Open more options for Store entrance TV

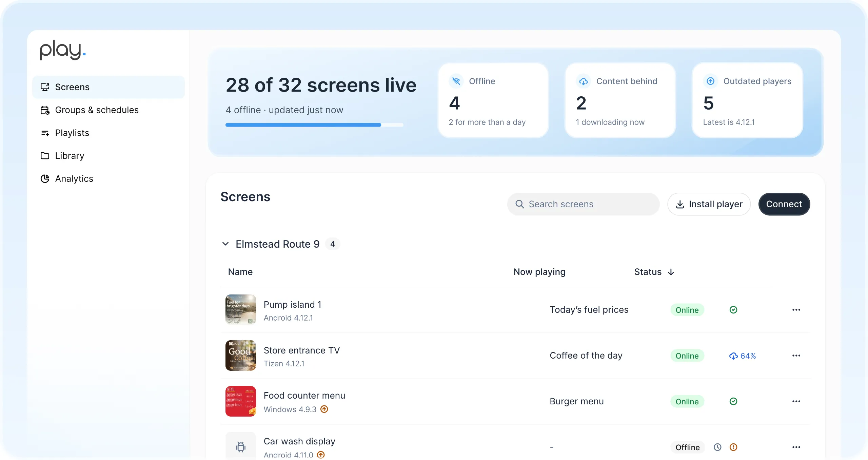(x=796, y=356)
